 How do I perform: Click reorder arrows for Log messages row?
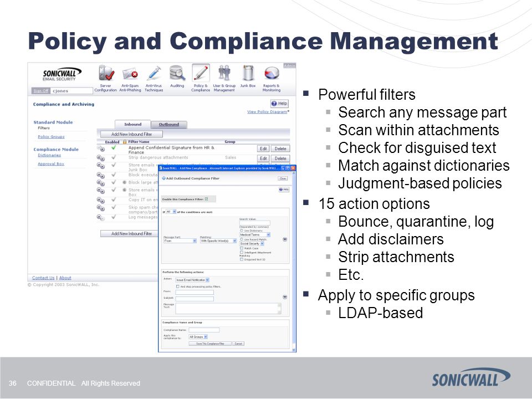click(x=101, y=217)
